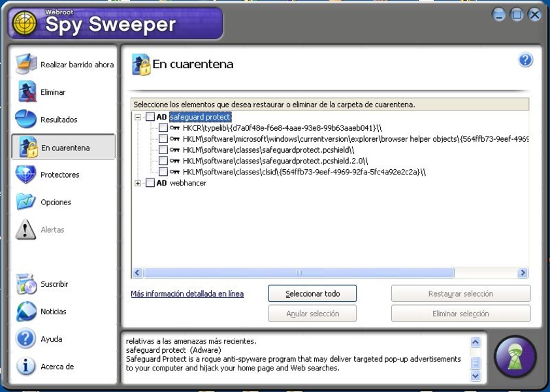Click the purple keyhole emblem button
Image resolution: width=550 pixels, height=392 pixels.
(x=515, y=357)
